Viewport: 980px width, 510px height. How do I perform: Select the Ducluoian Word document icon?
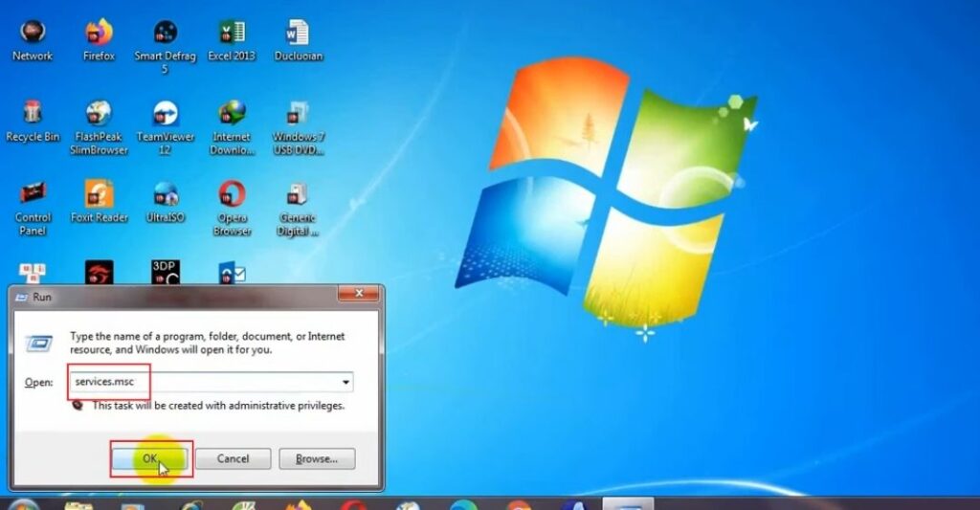[x=298, y=33]
